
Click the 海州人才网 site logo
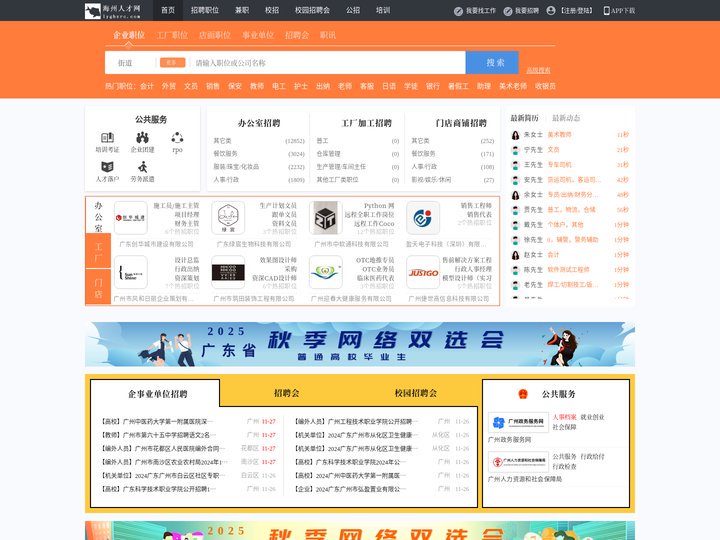coord(113,11)
